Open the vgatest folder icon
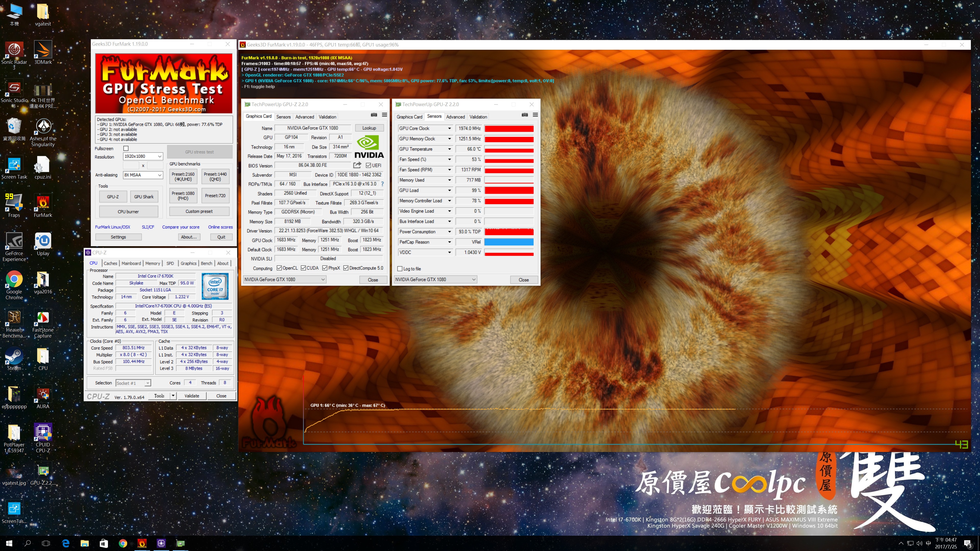 (x=43, y=15)
